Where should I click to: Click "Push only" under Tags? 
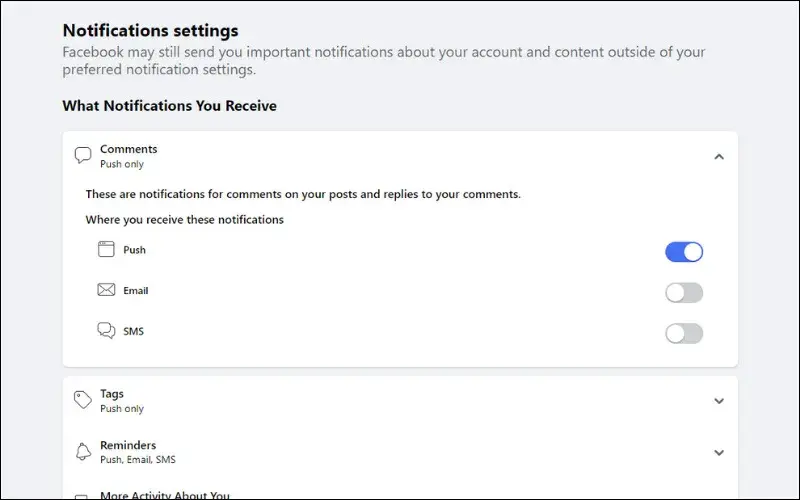pos(122,409)
